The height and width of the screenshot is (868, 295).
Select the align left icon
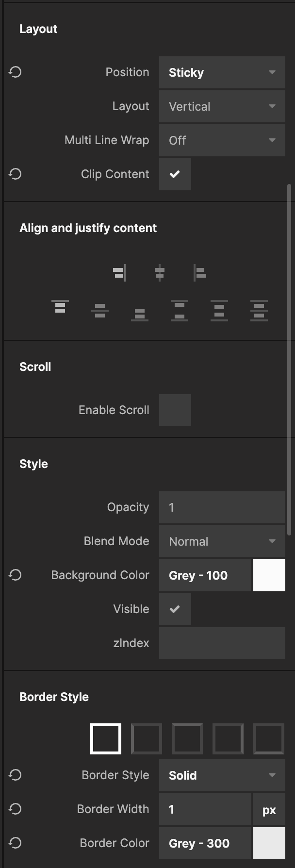pos(199,273)
